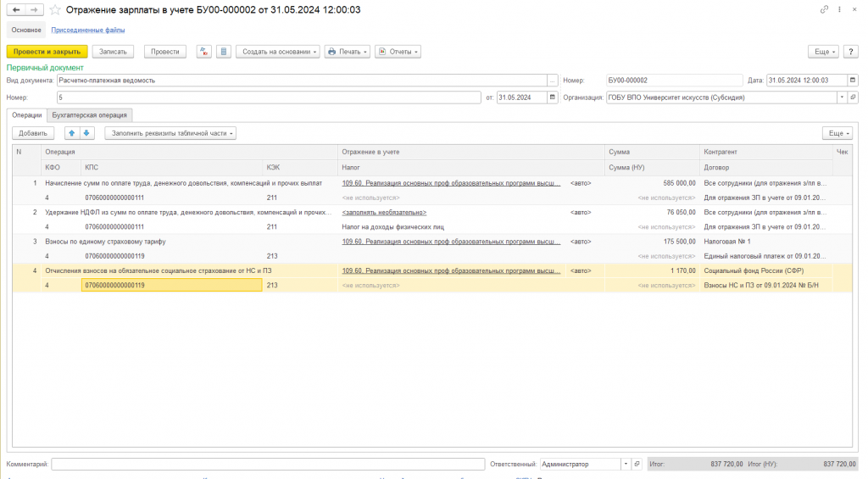Switch to Бухгалтерская операция tab
Image resolution: width=868 pixels, height=479 pixels.
coord(89,115)
